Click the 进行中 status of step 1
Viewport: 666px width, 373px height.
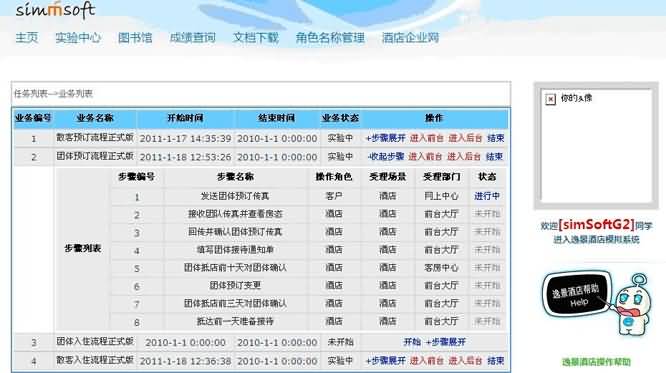click(487, 196)
